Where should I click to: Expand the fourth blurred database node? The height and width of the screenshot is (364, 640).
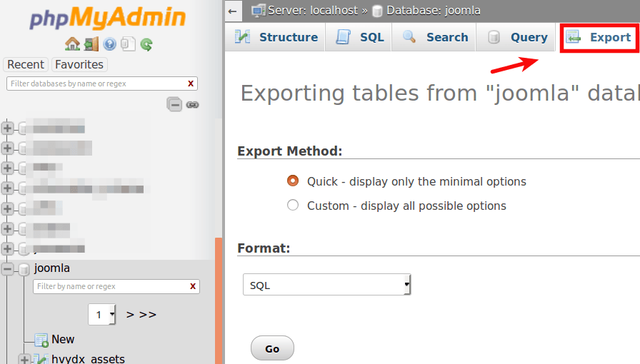(x=7, y=188)
